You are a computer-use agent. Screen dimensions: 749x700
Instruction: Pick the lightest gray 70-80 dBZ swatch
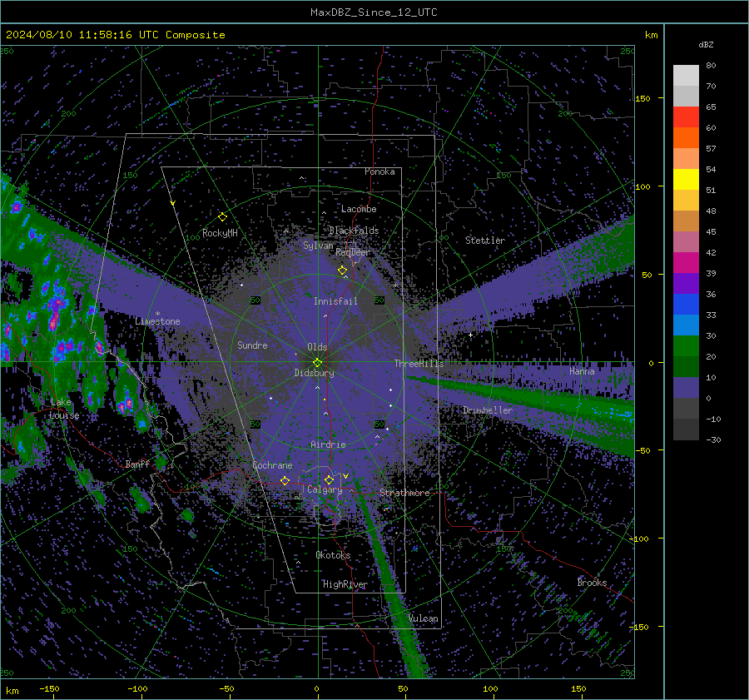pyautogui.click(x=686, y=76)
